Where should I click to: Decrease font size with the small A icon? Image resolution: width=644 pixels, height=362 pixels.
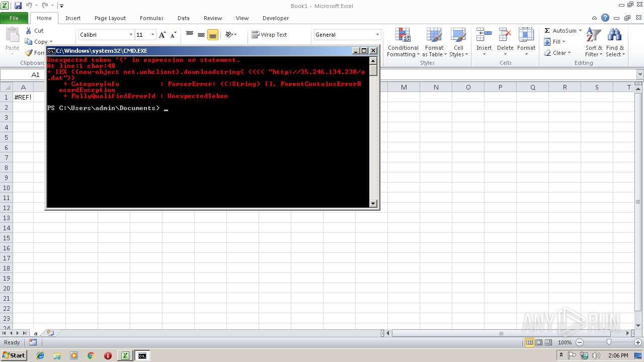tap(173, 35)
